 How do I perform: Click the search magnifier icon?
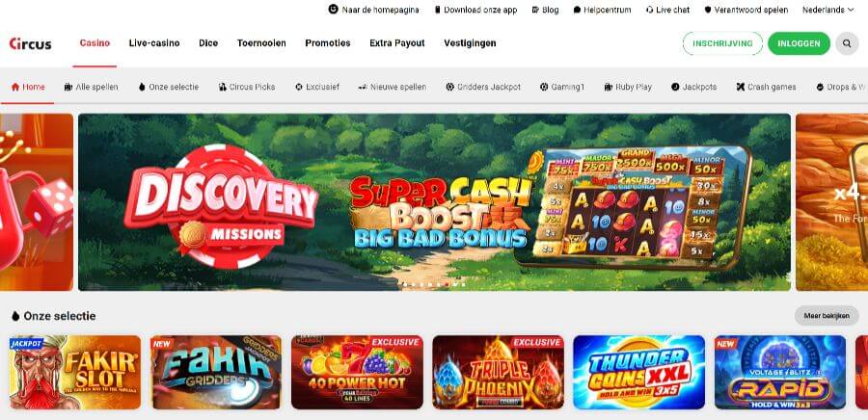847,43
